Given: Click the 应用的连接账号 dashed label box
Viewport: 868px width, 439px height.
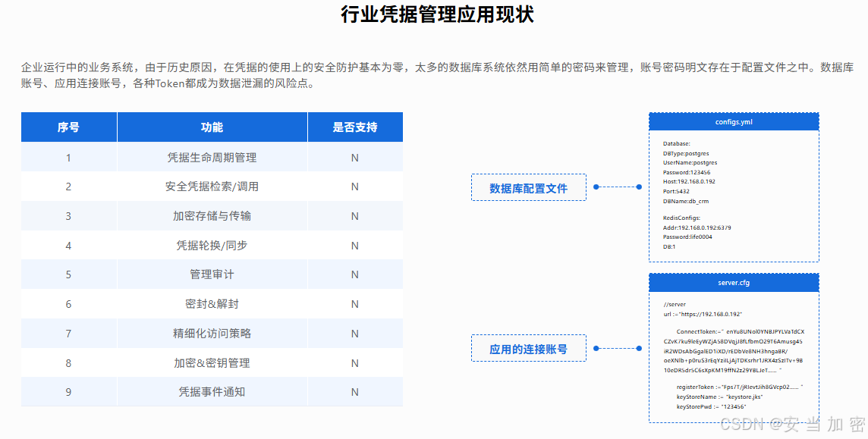Looking at the screenshot, I should point(528,349).
